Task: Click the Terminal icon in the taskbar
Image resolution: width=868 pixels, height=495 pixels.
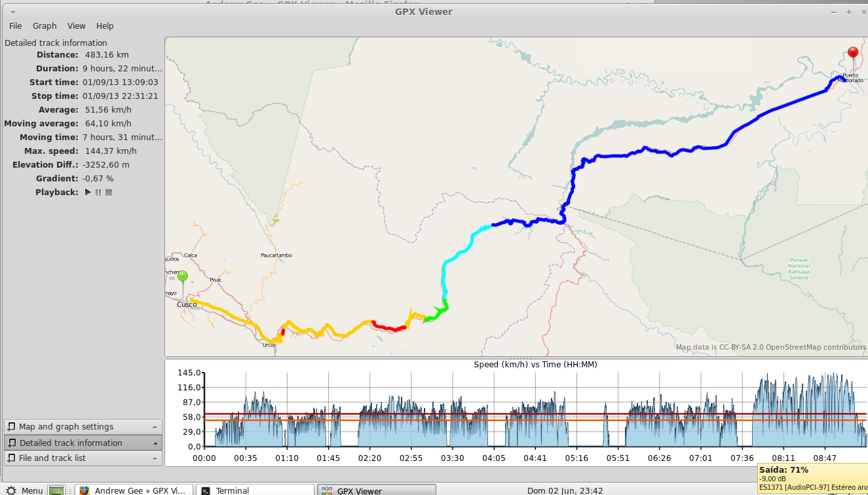Action: coord(205,490)
